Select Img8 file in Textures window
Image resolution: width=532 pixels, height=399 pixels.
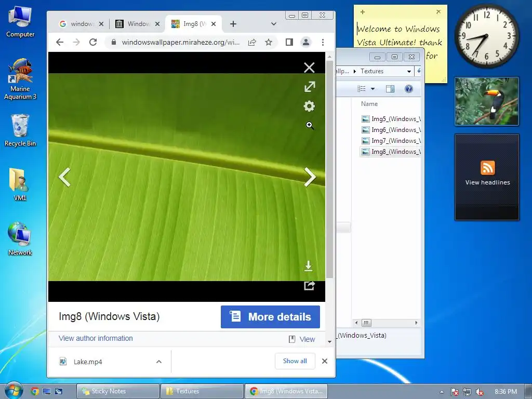coord(391,151)
